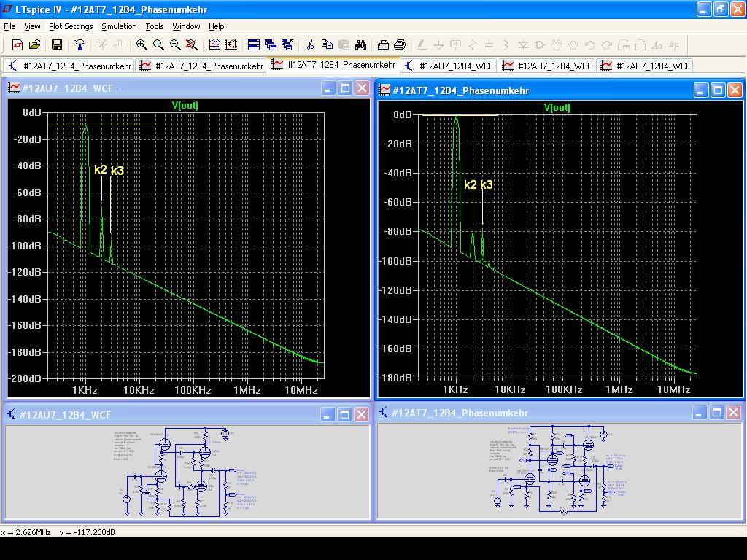Image resolution: width=747 pixels, height=560 pixels.
Task: Open Control Panel via the hammer icon
Action: click(x=80, y=45)
